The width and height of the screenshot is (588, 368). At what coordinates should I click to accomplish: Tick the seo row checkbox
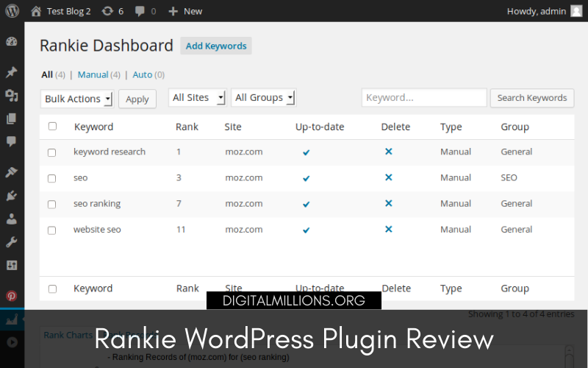(51, 178)
